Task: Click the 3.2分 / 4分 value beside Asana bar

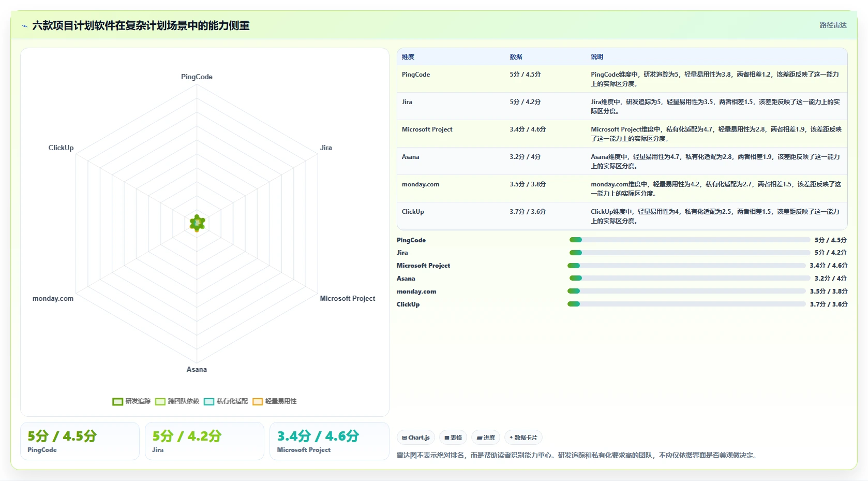Action: coord(831,279)
